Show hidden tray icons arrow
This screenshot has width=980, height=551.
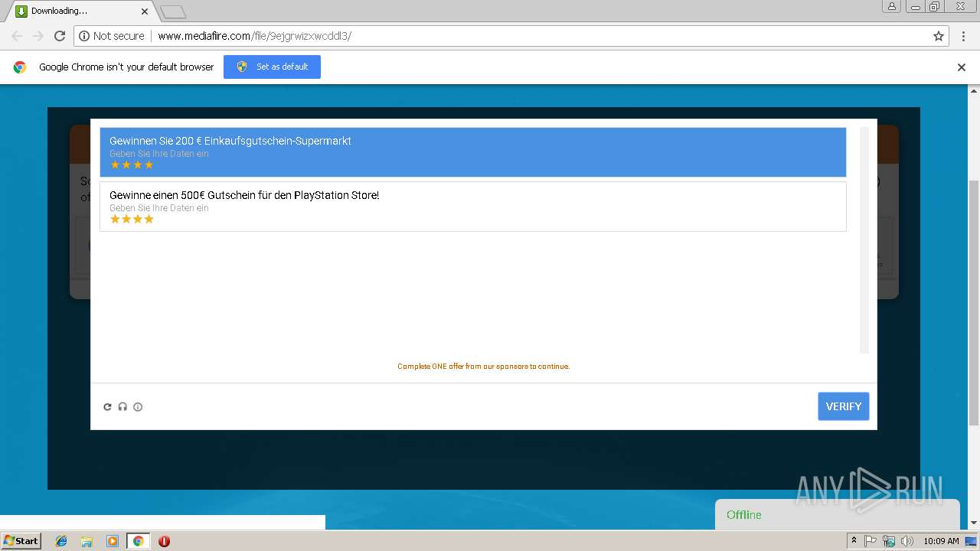(854, 541)
